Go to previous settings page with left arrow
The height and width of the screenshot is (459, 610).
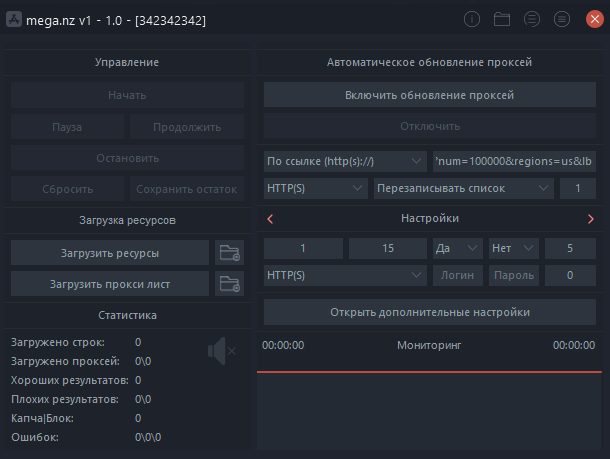point(270,218)
